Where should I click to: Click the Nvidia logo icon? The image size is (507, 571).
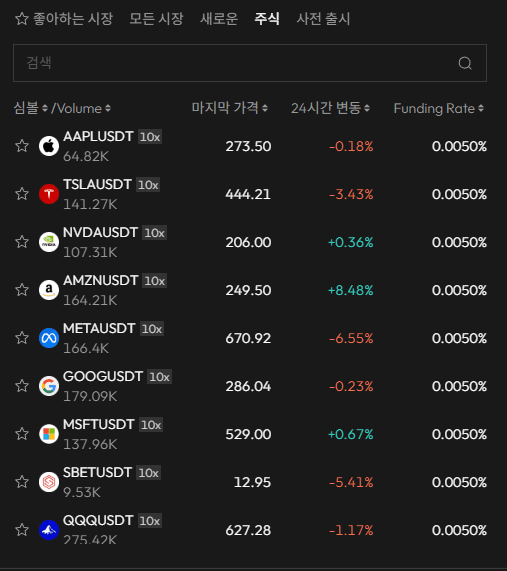pyautogui.click(x=49, y=242)
